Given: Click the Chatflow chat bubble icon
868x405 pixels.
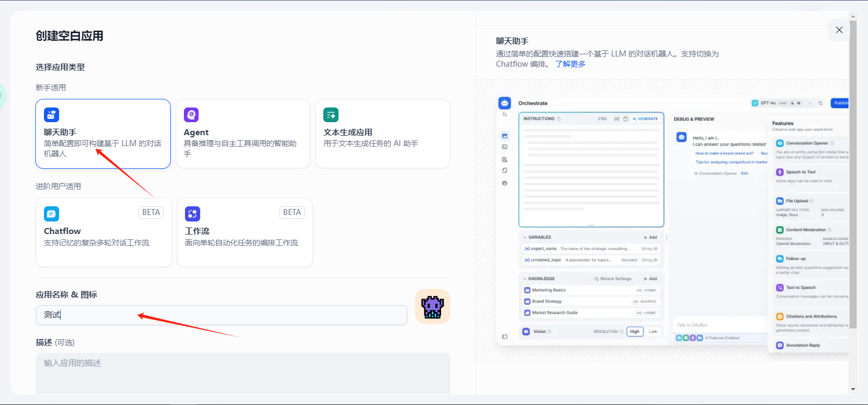Looking at the screenshot, I should point(52,214).
